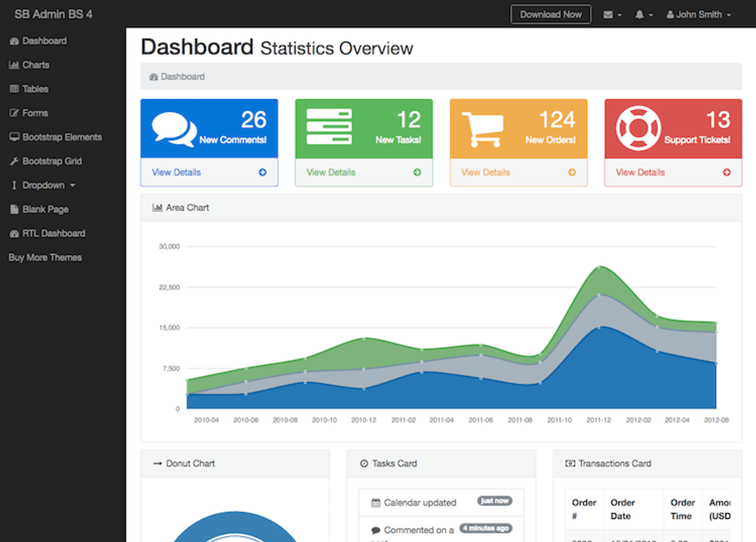Open the envelope messages dropdown
The height and width of the screenshot is (542, 756).
pyautogui.click(x=612, y=15)
